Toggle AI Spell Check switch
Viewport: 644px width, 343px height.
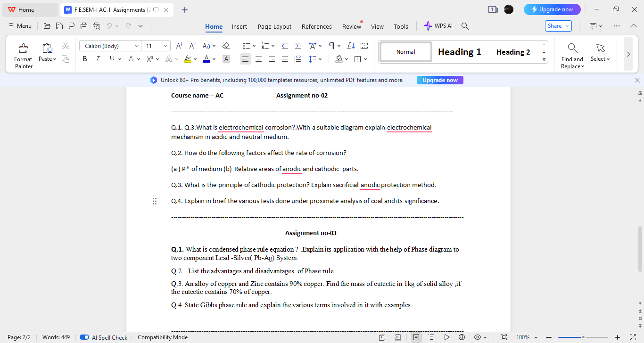pos(84,337)
